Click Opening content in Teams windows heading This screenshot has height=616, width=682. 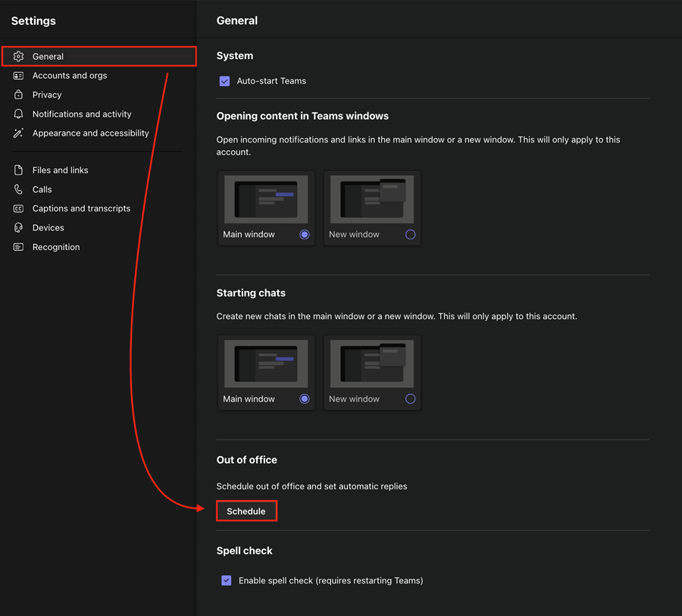[302, 116]
